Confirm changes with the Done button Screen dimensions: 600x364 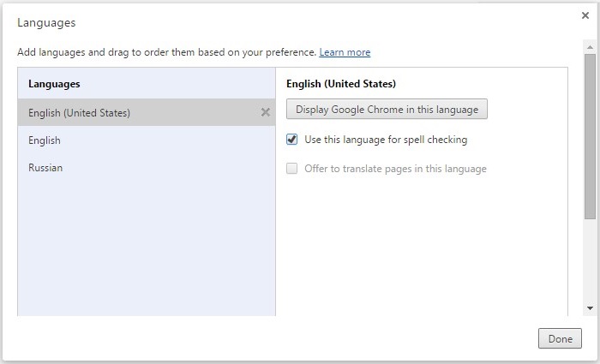point(560,338)
